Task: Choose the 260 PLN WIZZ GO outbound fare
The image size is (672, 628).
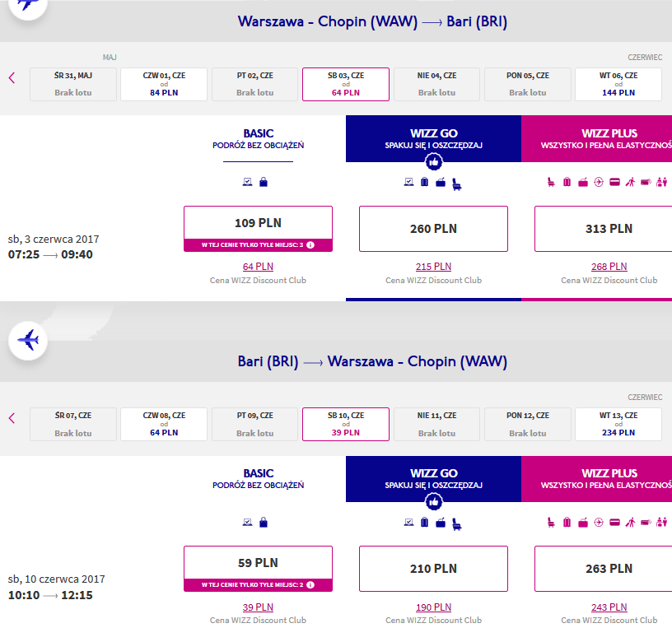Action: (x=433, y=229)
